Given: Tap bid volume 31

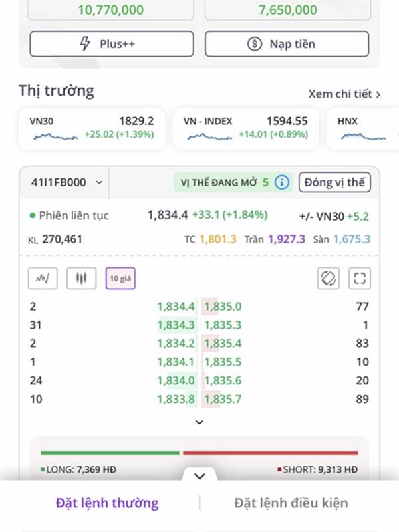Looking at the screenshot, I should point(36,325).
